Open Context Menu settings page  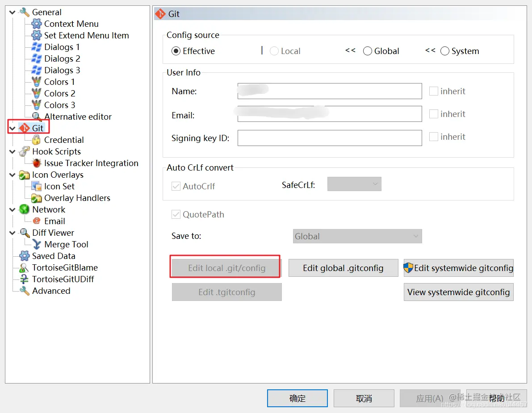71,24
